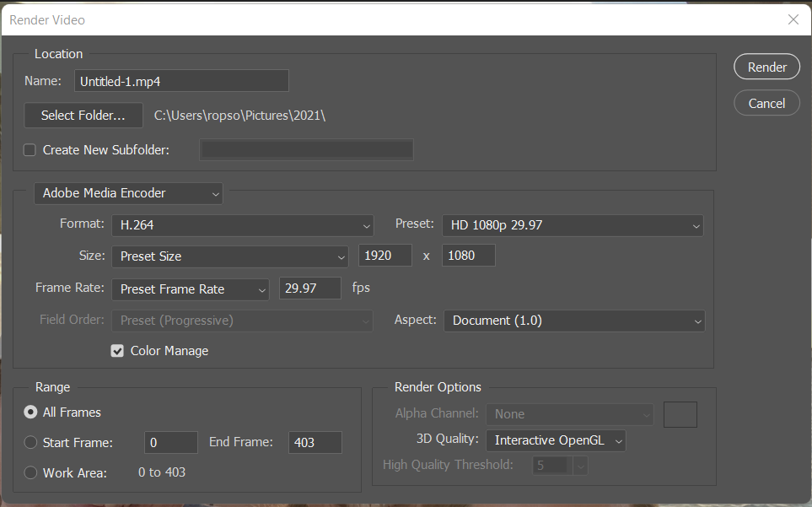The height and width of the screenshot is (507, 812).
Task: Click the End Frame value field
Action: [x=315, y=442]
